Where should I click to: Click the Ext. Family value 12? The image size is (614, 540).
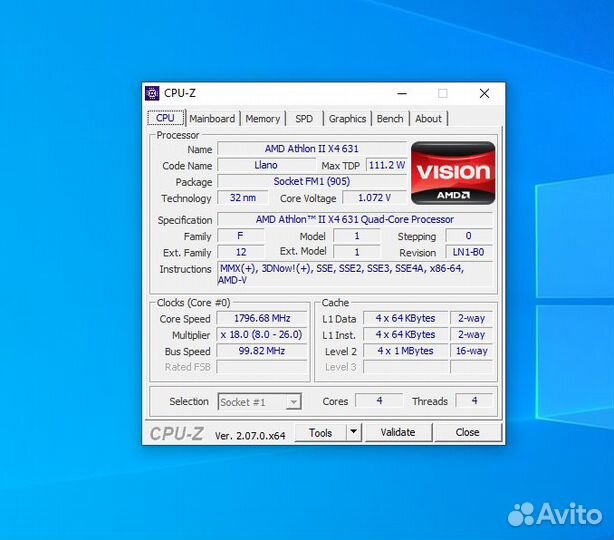pos(241,252)
